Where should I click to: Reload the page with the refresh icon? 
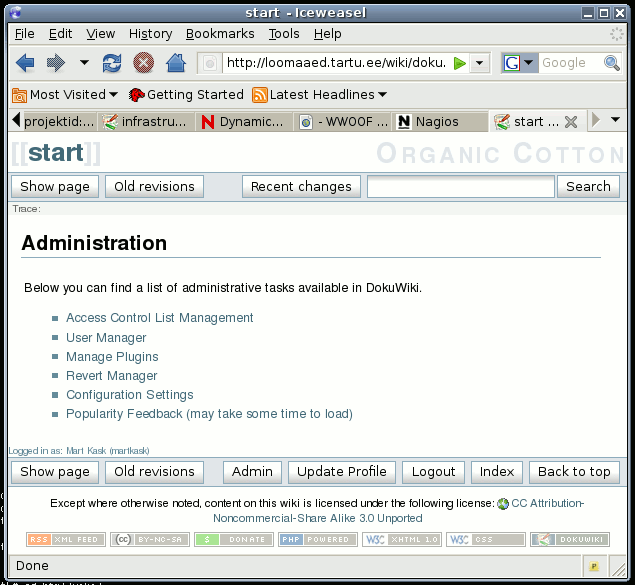click(112, 63)
